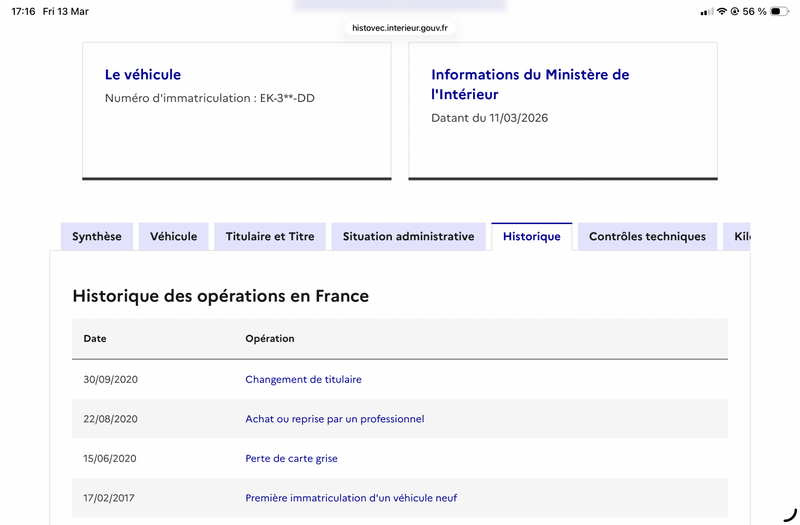Click the Changement de titulaire operation

point(304,380)
